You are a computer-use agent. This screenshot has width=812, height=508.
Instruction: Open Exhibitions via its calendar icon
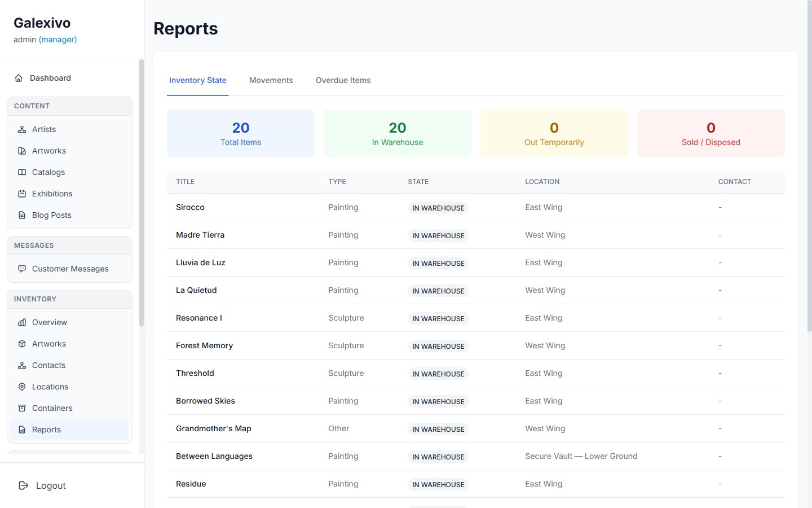pyautogui.click(x=21, y=194)
